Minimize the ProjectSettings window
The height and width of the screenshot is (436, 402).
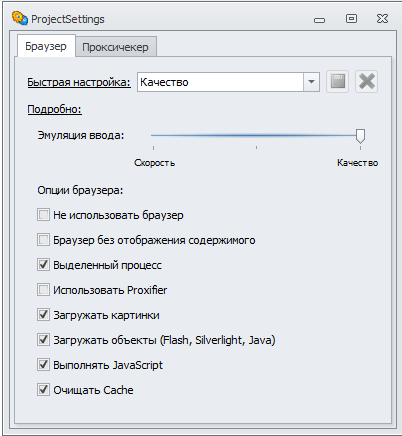[x=319, y=20]
